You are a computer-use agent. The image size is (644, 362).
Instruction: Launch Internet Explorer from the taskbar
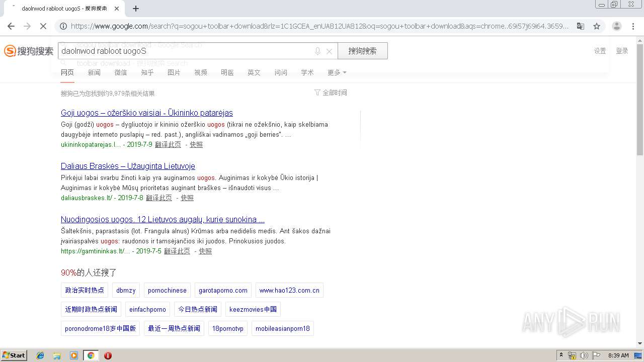tap(40, 355)
